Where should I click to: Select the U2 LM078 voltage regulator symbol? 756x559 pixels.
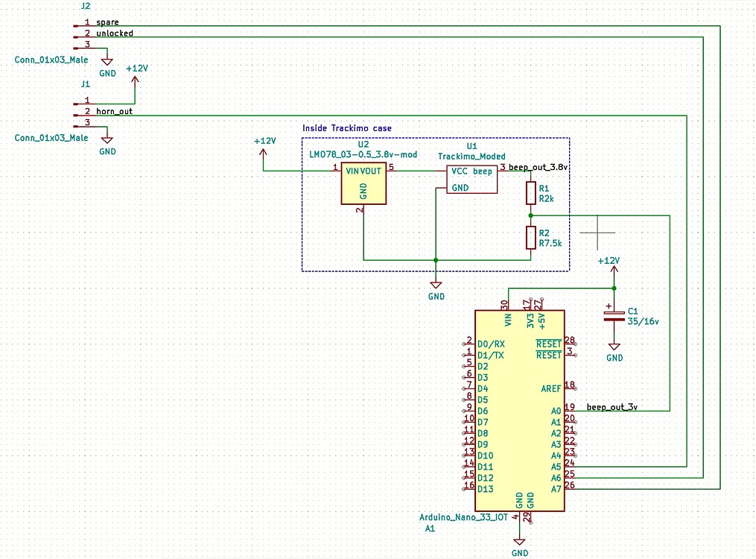coord(363,181)
